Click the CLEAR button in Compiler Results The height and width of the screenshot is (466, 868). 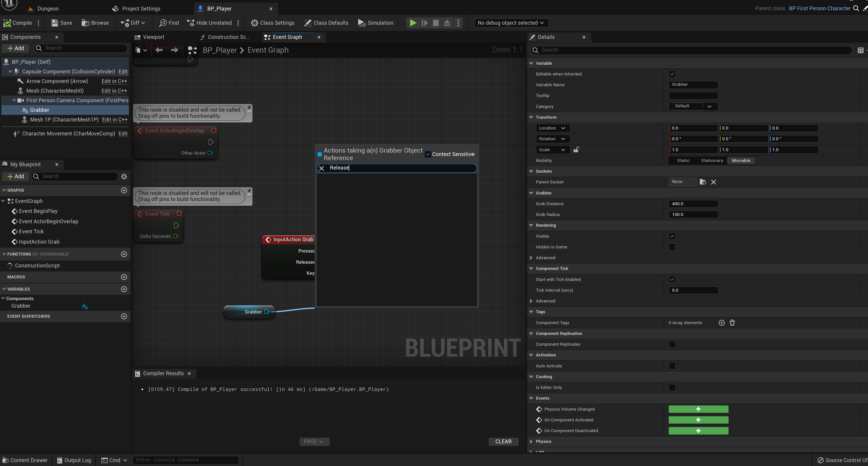pyautogui.click(x=503, y=441)
